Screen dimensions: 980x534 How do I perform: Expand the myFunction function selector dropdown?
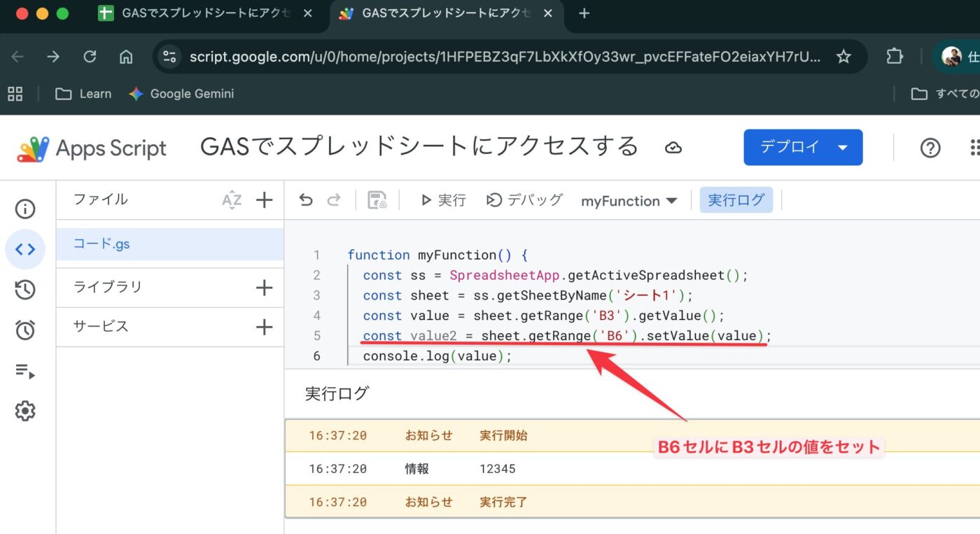point(629,201)
